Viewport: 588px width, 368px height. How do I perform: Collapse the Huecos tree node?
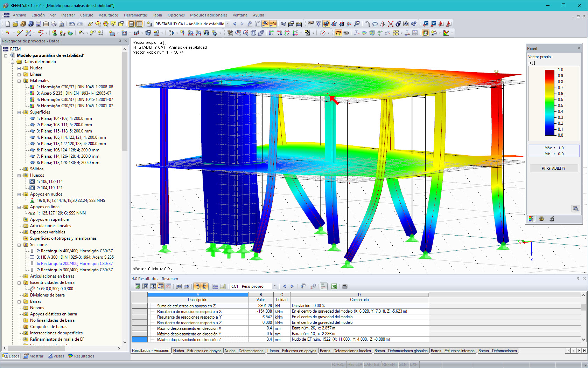(19, 175)
